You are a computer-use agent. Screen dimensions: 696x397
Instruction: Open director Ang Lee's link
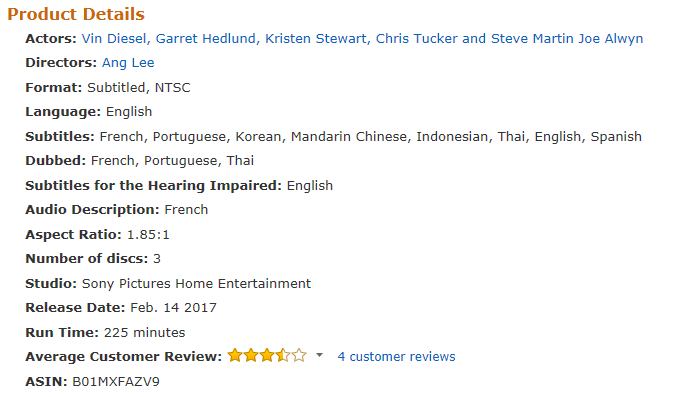coord(128,63)
